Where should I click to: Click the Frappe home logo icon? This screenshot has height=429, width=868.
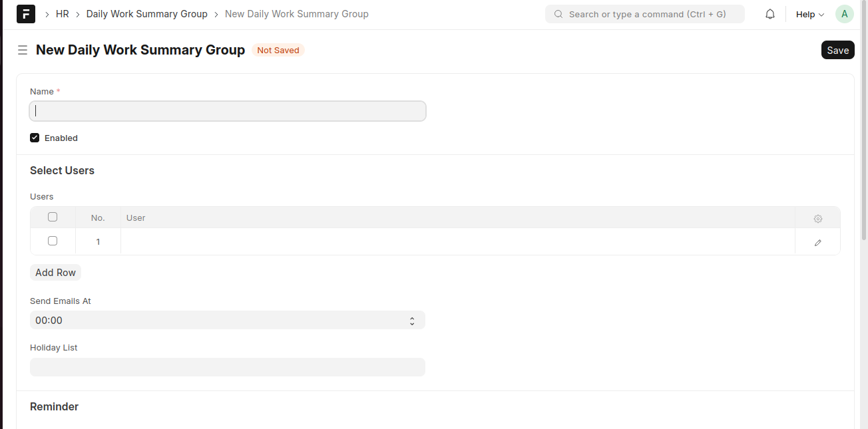click(26, 14)
